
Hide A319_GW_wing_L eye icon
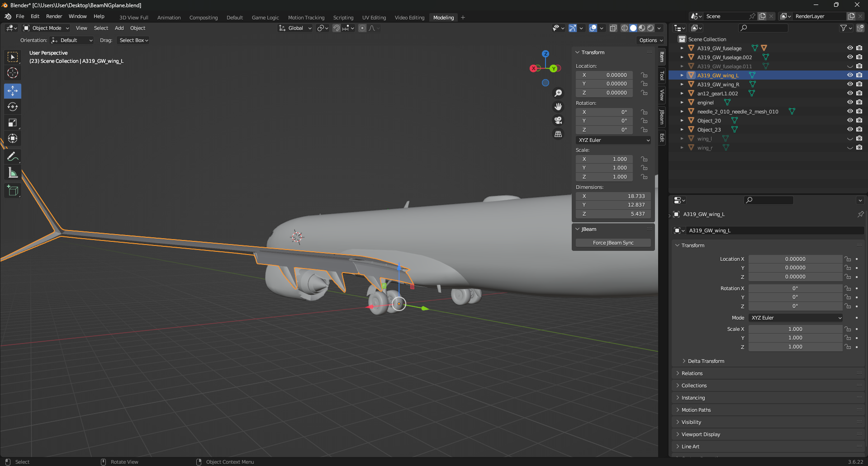(x=850, y=75)
